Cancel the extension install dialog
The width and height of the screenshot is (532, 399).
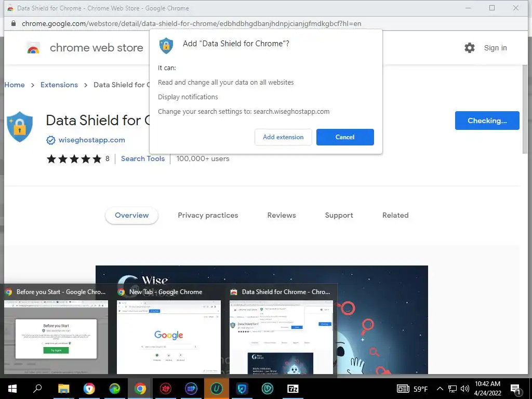click(345, 137)
